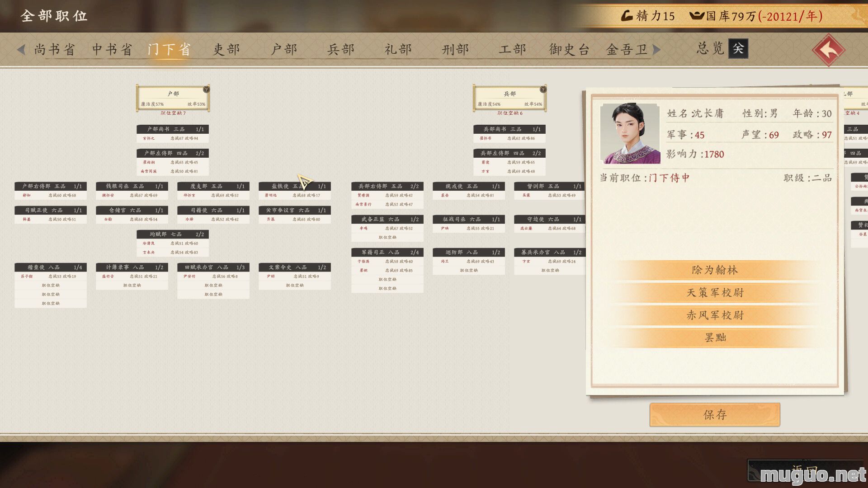Click official row 忠诚65 政略80 under 关市参议官
868x488 pixels.
click(x=295, y=219)
